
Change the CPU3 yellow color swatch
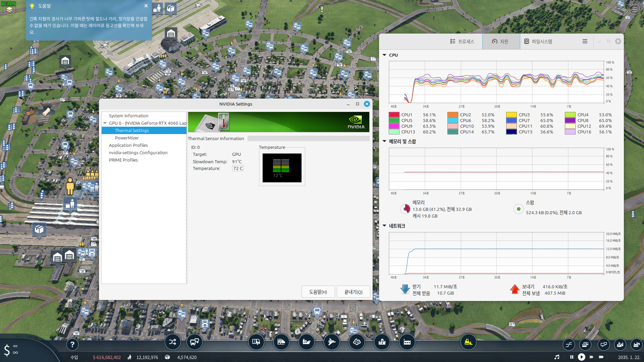click(x=511, y=115)
